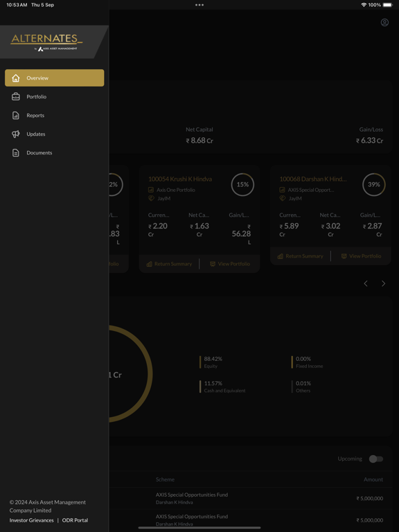This screenshot has height=532, width=399.
Task: Click the Overview home icon
Action: pos(16,78)
